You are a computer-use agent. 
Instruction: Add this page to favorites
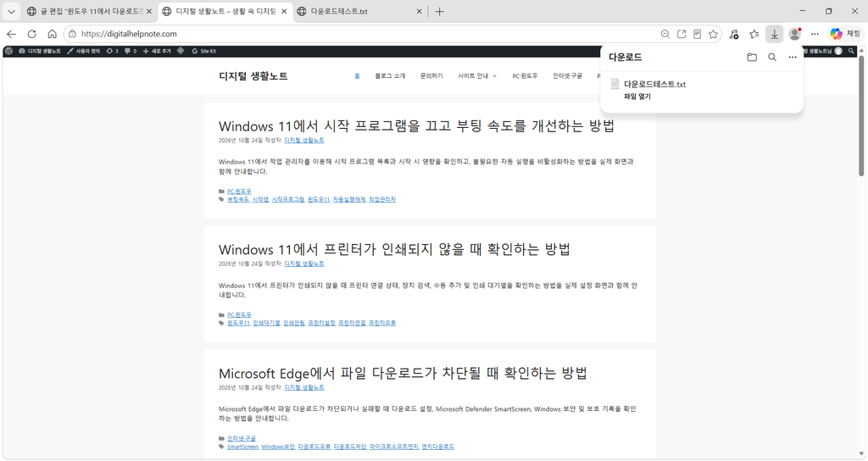714,34
